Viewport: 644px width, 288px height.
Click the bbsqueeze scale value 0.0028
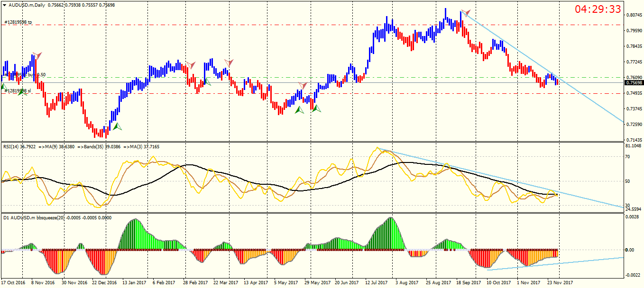click(633, 216)
